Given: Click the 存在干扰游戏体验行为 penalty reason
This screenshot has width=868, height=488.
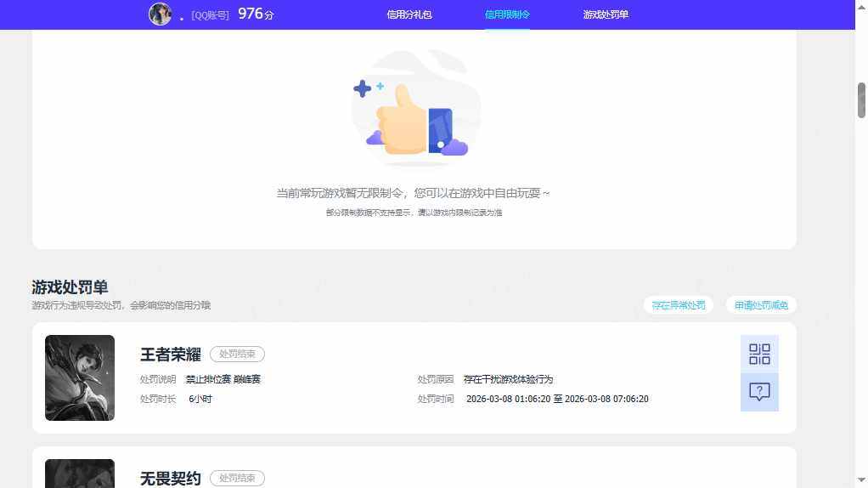Looking at the screenshot, I should [x=508, y=379].
